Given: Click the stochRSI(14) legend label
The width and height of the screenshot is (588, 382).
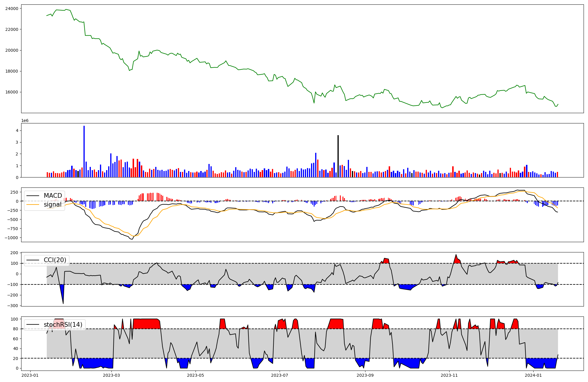Looking at the screenshot, I should (x=63, y=325).
